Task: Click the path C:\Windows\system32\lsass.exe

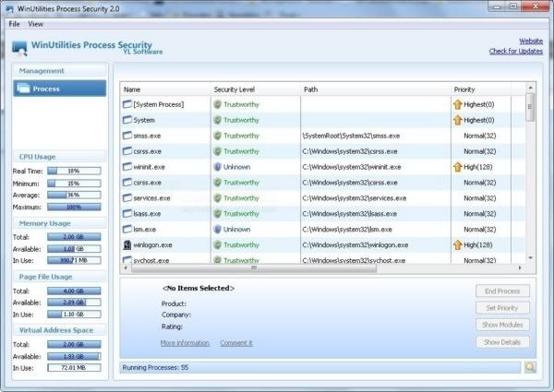Action: [350, 214]
